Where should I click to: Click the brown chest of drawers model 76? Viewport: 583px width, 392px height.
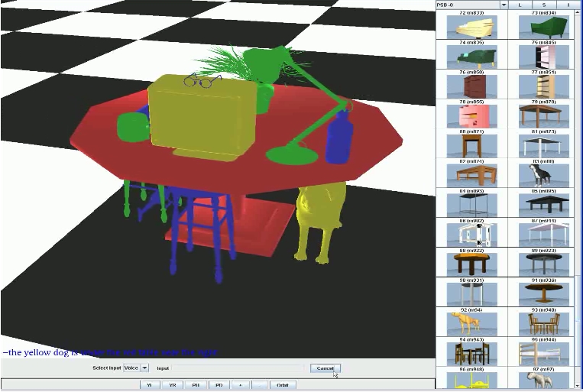pos(477,86)
